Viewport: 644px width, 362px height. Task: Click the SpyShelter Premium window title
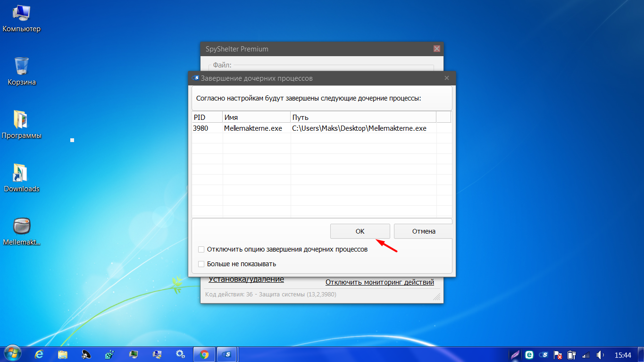(x=237, y=49)
